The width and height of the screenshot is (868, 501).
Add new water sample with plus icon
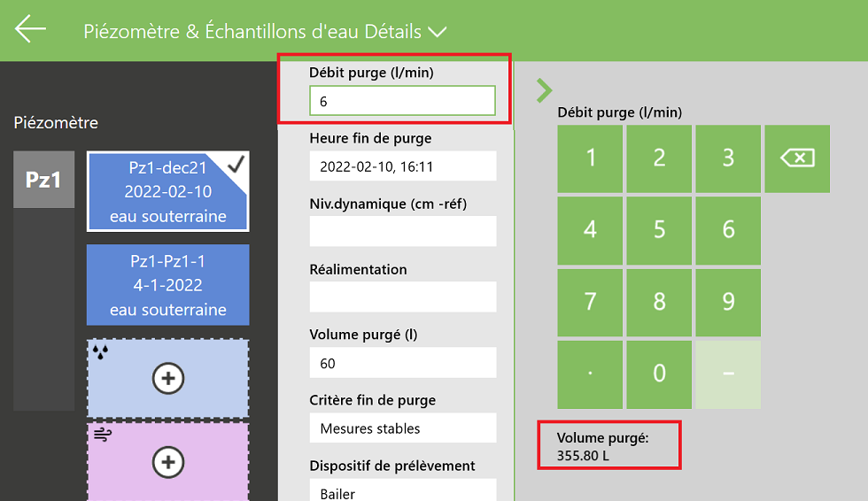point(167,379)
